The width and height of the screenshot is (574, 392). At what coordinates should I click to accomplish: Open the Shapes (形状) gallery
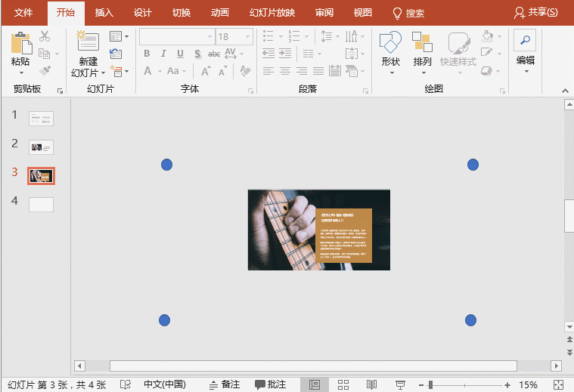tap(390, 44)
